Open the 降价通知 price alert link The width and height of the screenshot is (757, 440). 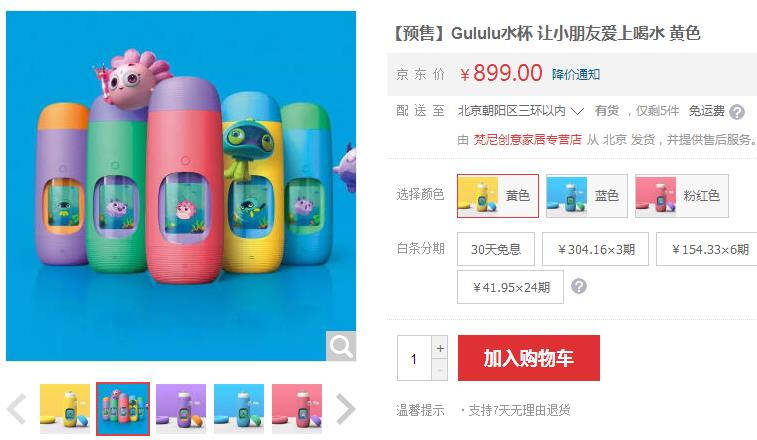pyautogui.click(x=576, y=74)
